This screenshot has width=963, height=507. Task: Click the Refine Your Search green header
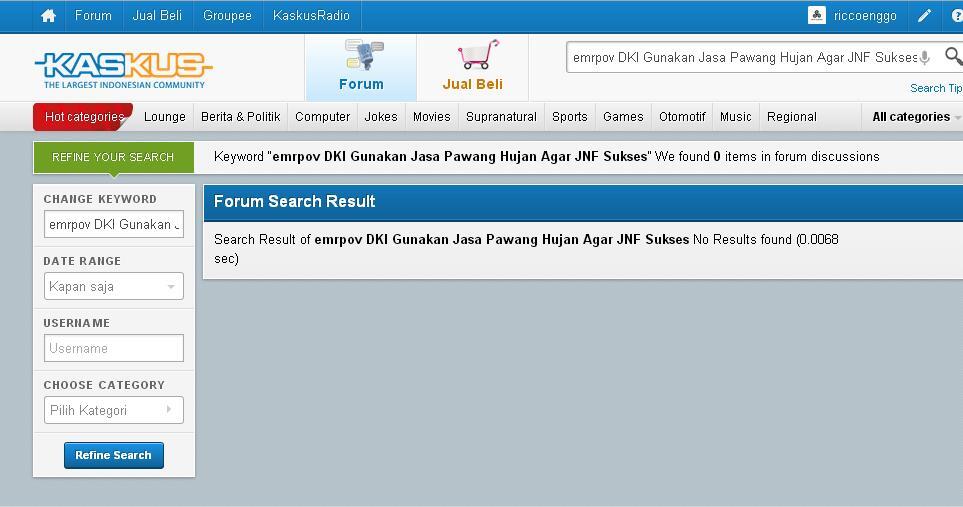[114, 157]
